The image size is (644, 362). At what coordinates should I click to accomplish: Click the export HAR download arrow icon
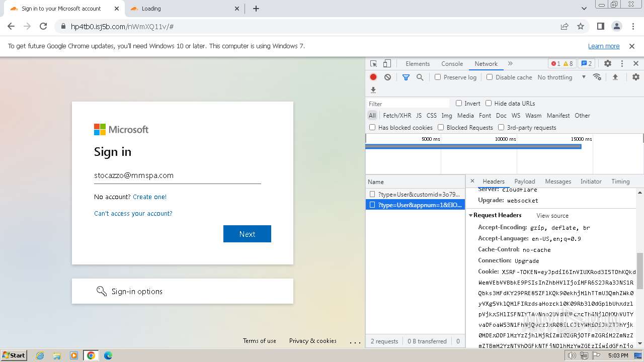click(x=373, y=90)
